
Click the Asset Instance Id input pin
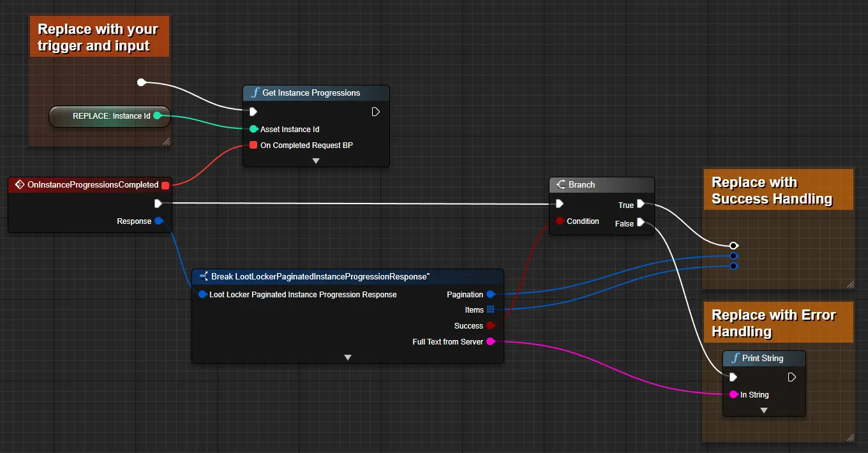tap(253, 129)
